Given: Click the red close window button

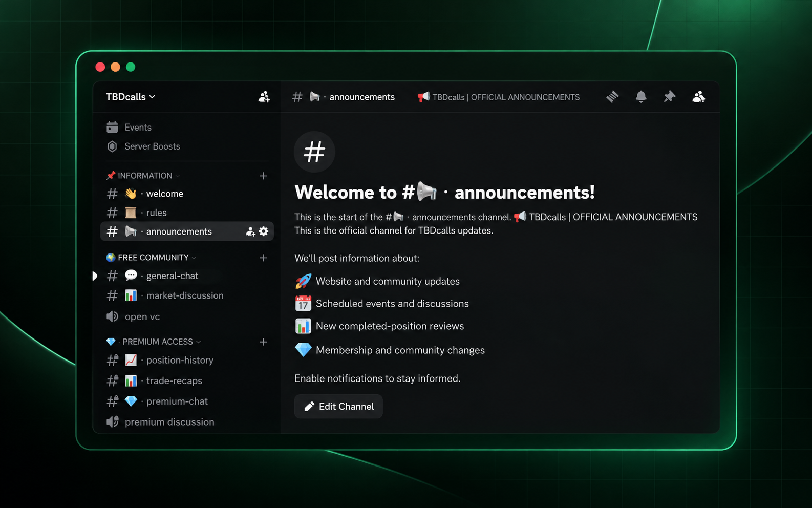Looking at the screenshot, I should pos(100,67).
